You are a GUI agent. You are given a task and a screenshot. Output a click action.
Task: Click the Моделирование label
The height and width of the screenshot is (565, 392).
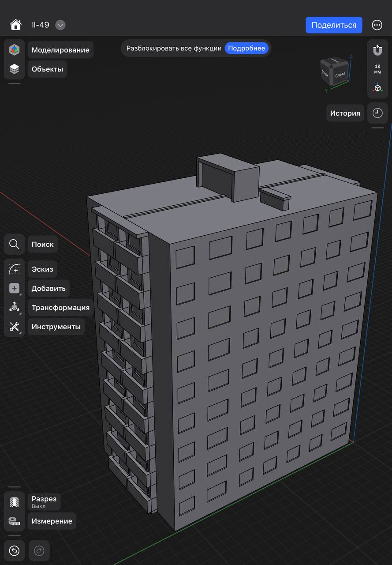(60, 50)
